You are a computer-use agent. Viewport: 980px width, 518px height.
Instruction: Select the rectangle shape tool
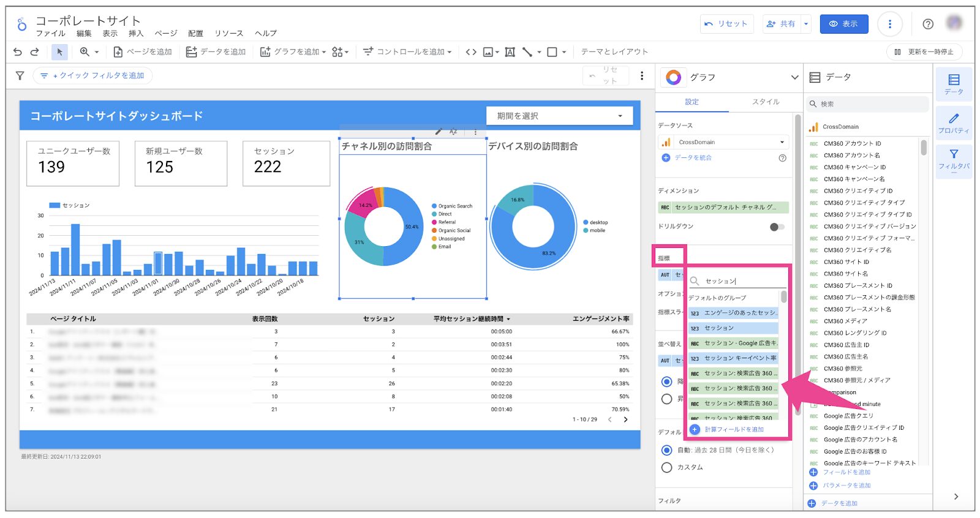point(552,52)
